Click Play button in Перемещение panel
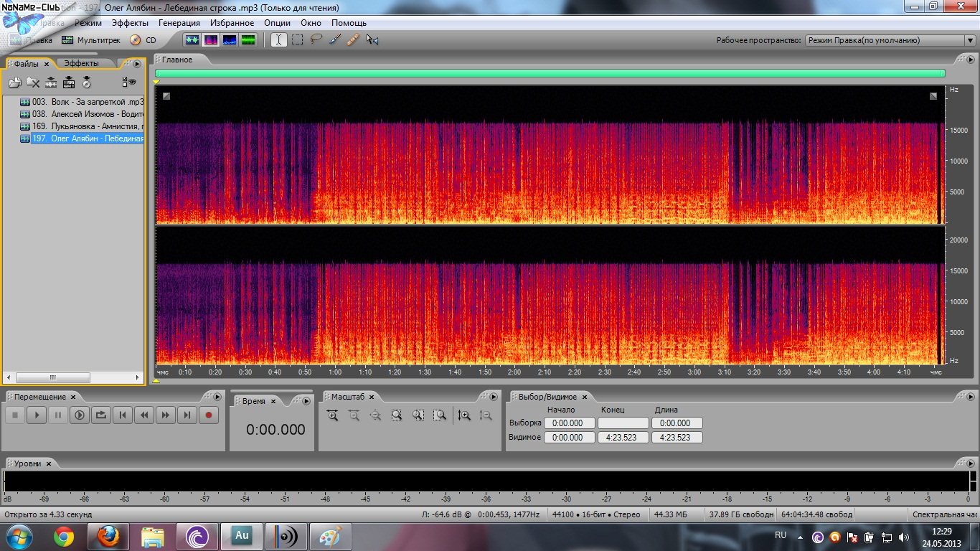The height and width of the screenshot is (551, 980). tap(37, 415)
